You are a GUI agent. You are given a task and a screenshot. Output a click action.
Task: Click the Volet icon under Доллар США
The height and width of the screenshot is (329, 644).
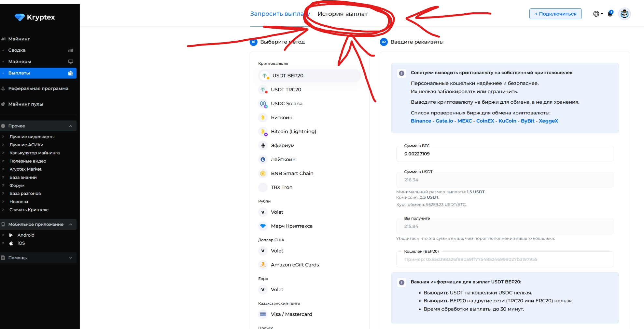pyautogui.click(x=263, y=251)
